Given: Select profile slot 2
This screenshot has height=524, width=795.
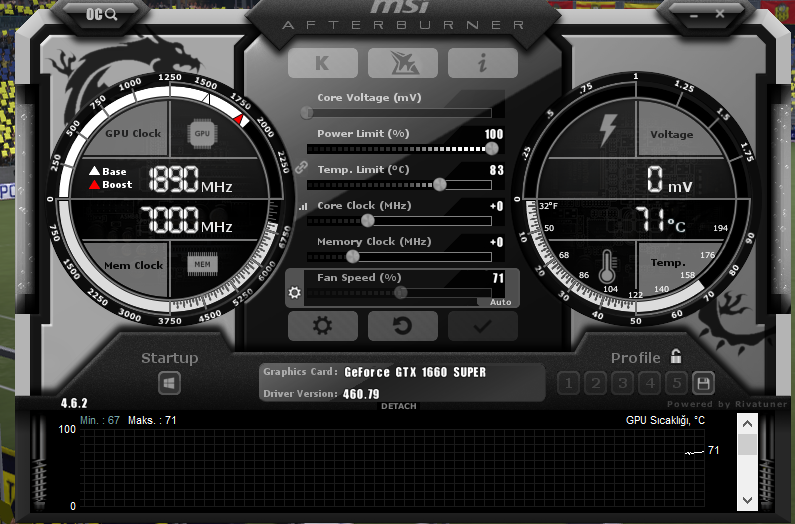Looking at the screenshot, I should 596,383.
